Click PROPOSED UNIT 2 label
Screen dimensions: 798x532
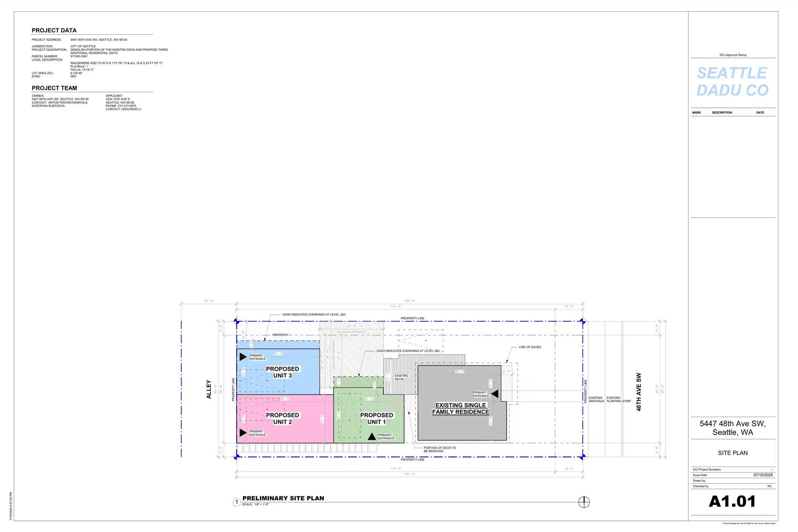[282, 419]
